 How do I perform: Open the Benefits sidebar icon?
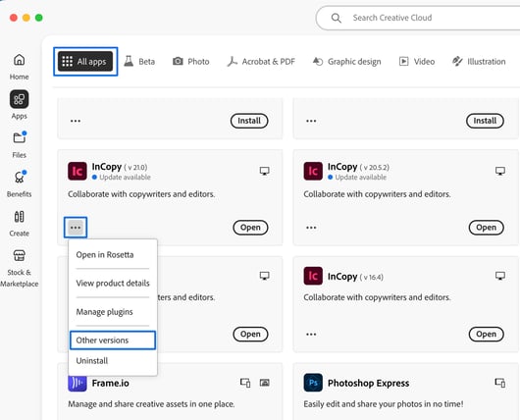click(19, 184)
